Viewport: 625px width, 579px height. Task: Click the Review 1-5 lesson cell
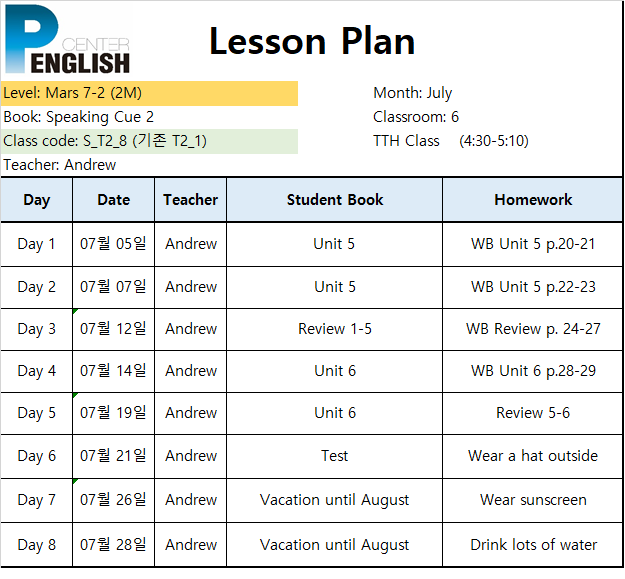pyautogui.click(x=334, y=330)
